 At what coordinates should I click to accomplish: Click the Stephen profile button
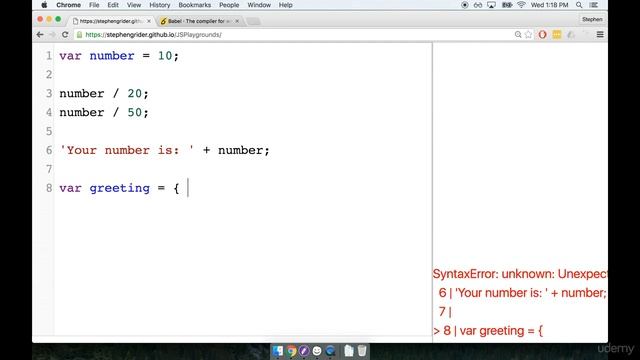pyautogui.click(x=592, y=19)
